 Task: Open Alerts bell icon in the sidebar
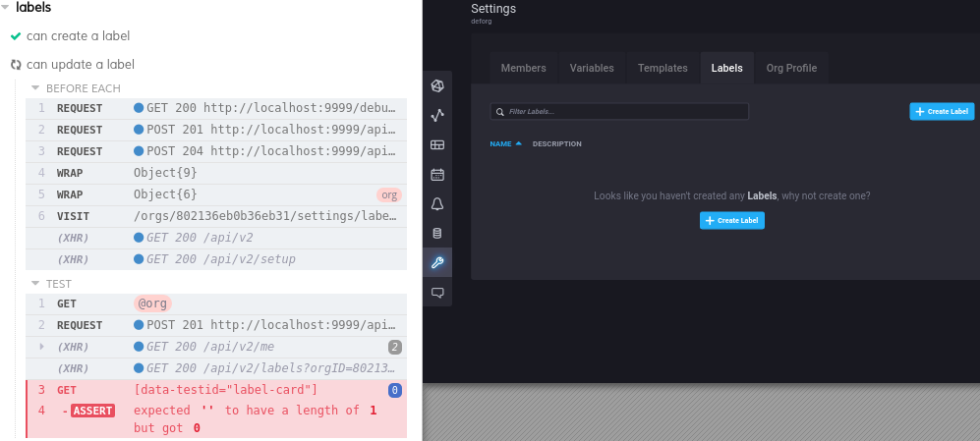click(437, 204)
